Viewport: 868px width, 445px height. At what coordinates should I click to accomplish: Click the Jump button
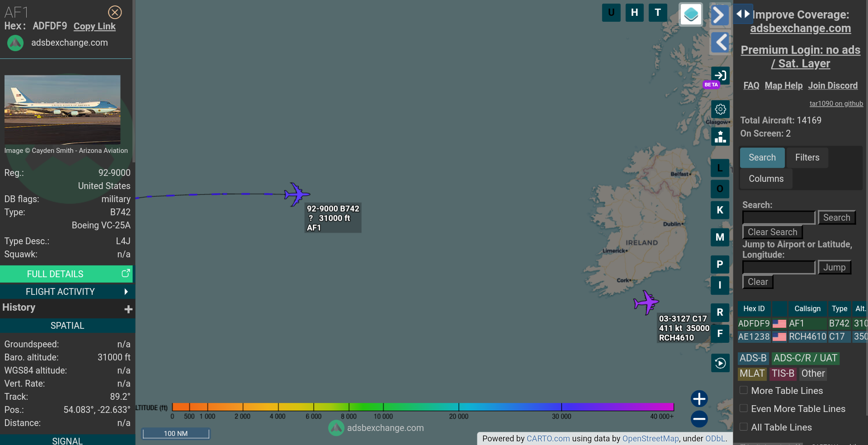click(x=835, y=267)
